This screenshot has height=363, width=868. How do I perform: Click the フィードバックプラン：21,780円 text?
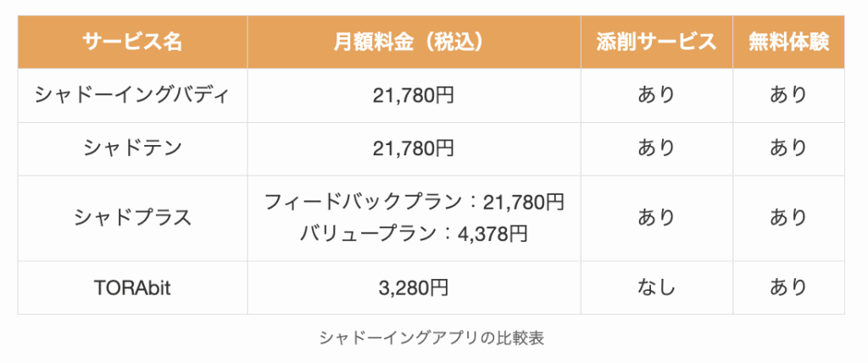point(414,203)
